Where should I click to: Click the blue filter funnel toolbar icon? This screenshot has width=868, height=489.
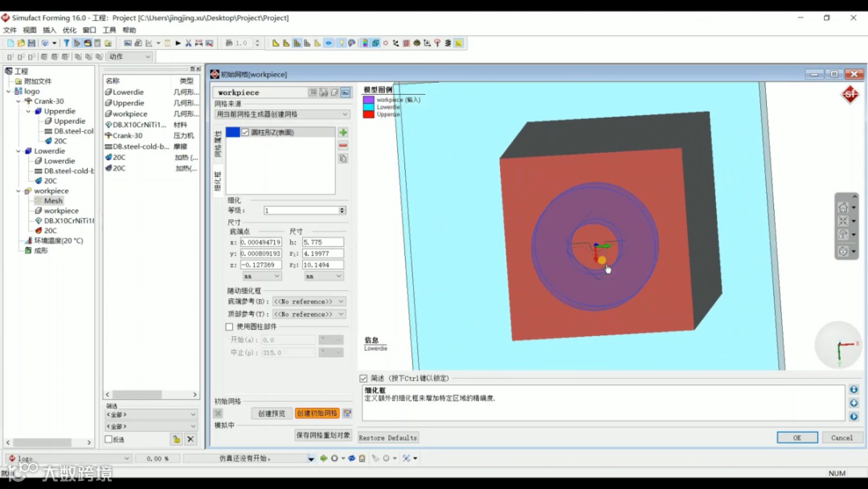pos(67,43)
